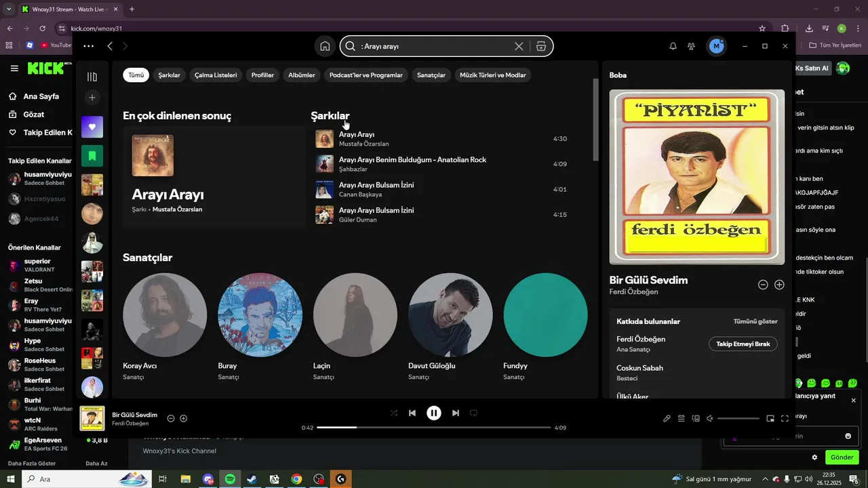Skip to next track

(456, 413)
